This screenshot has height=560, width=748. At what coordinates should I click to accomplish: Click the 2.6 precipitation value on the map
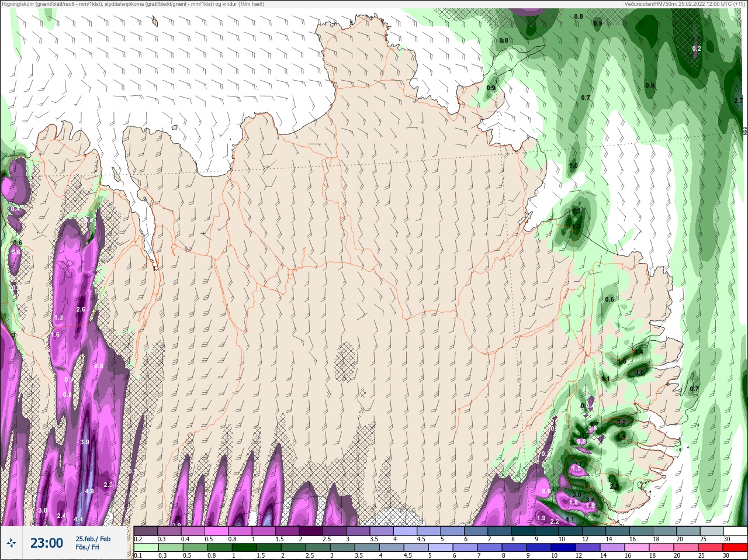tap(81, 309)
